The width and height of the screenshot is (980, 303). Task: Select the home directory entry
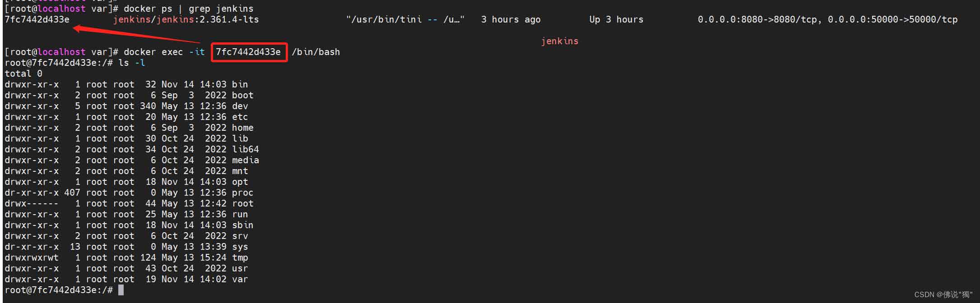(129, 128)
